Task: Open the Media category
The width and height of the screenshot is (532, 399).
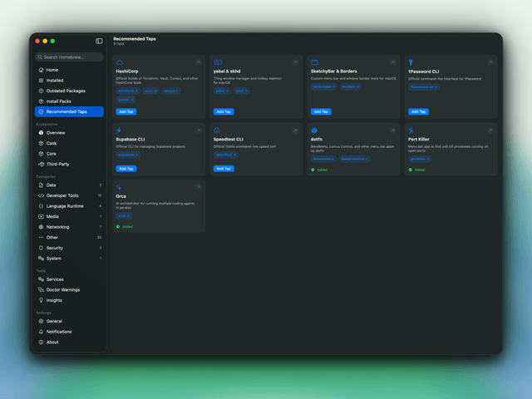Action: tap(69, 216)
